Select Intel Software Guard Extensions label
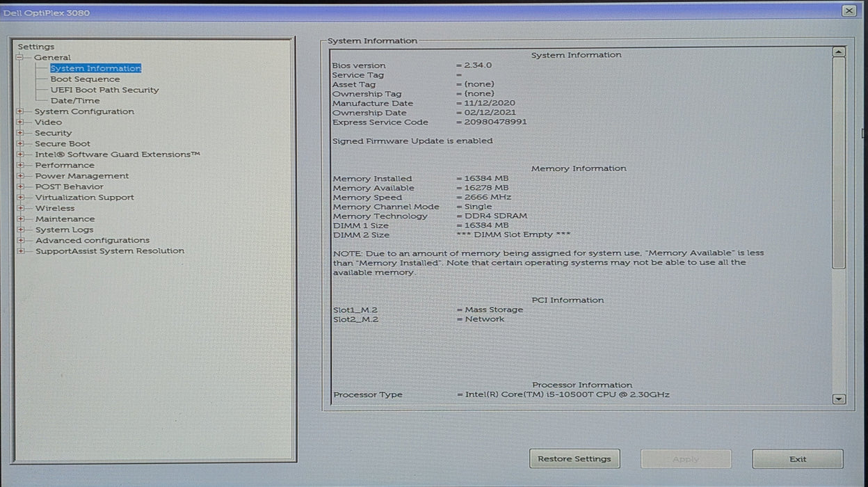This screenshot has width=868, height=487. (118, 154)
